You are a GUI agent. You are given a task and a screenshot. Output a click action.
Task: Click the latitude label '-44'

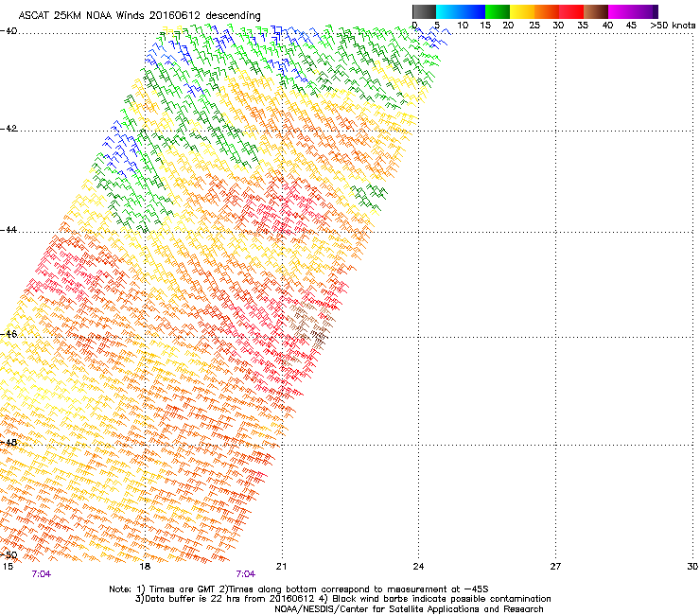9,230
